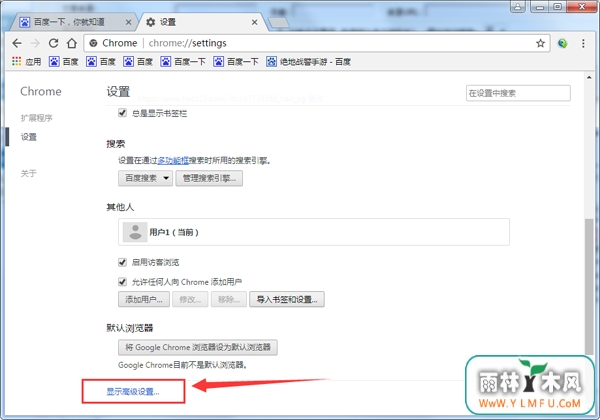This screenshot has height=420, width=600.
Task: Select the 用户1(当前) row
Action: [x=314, y=232]
